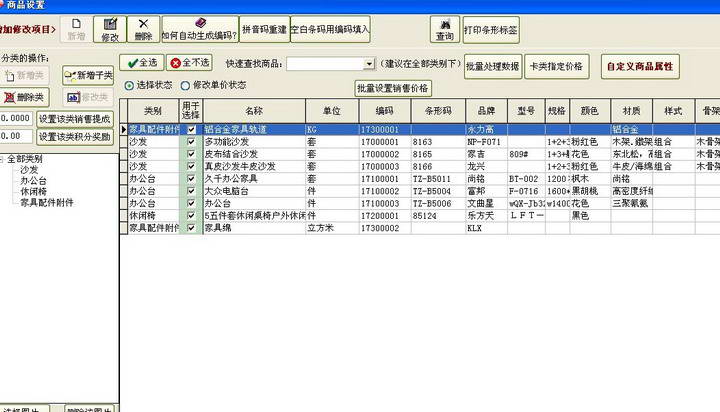Click the 品牌 column header

[x=486, y=111]
